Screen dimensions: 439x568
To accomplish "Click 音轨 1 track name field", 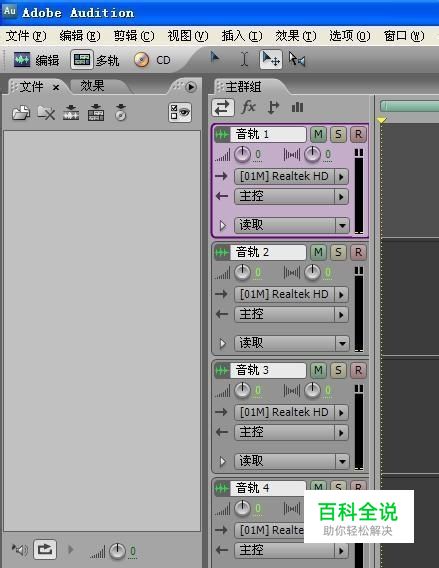I will tap(268, 134).
